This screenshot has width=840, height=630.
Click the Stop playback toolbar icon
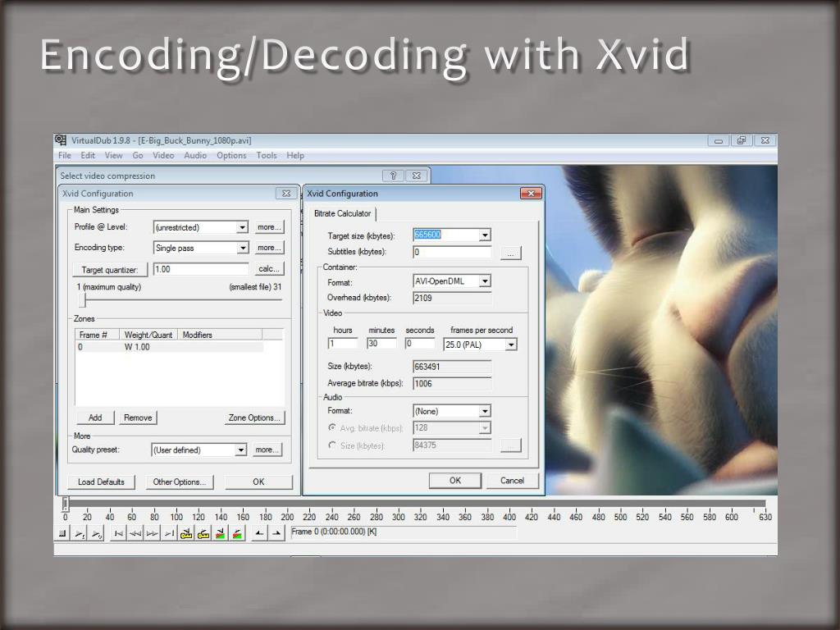[x=62, y=533]
